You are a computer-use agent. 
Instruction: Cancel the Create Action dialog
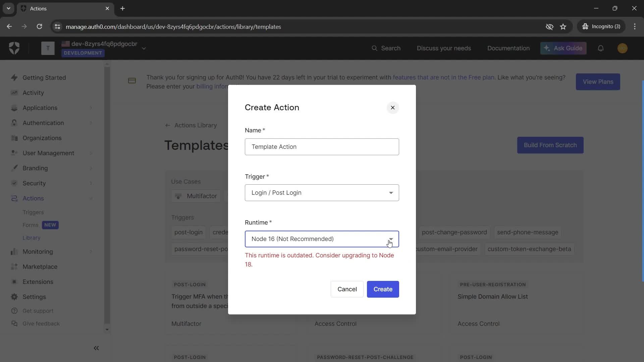click(x=347, y=289)
